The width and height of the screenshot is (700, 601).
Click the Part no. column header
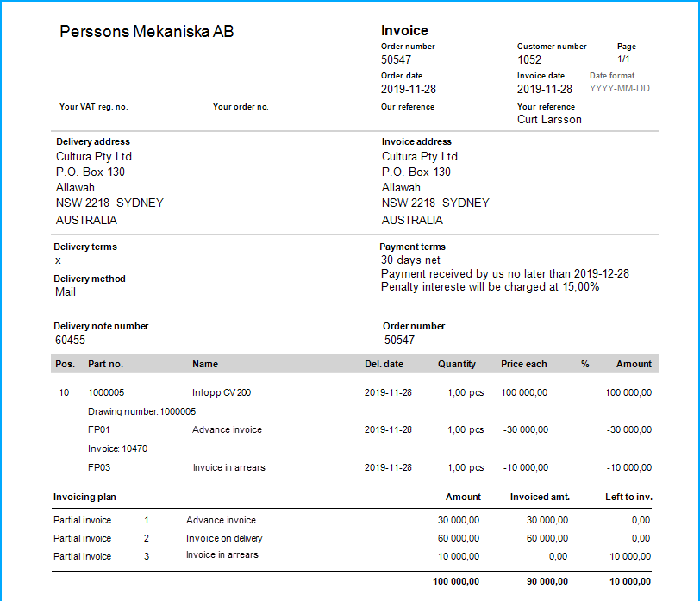[x=105, y=364]
